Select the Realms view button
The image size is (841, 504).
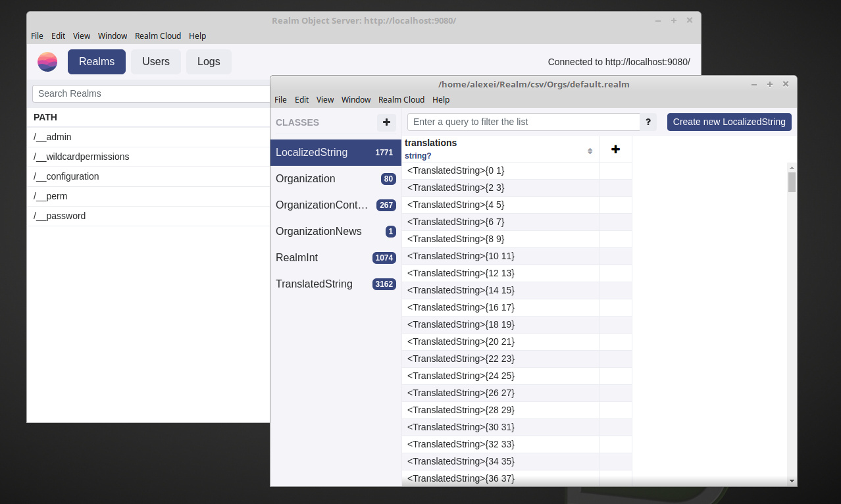tap(96, 61)
